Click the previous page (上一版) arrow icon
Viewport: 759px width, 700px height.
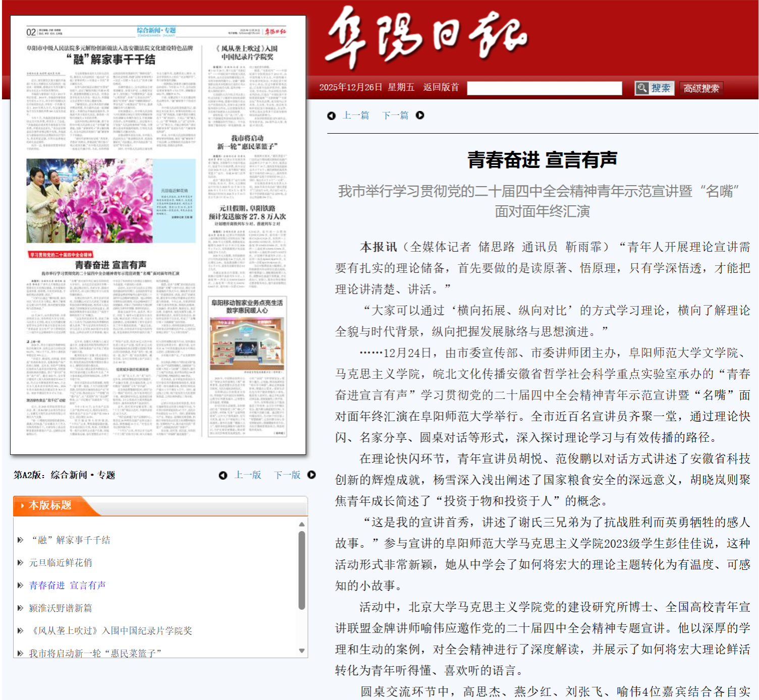click(x=223, y=475)
